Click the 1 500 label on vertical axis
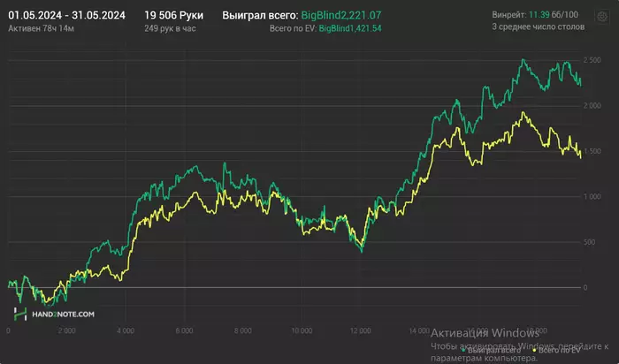 pyautogui.click(x=592, y=151)
